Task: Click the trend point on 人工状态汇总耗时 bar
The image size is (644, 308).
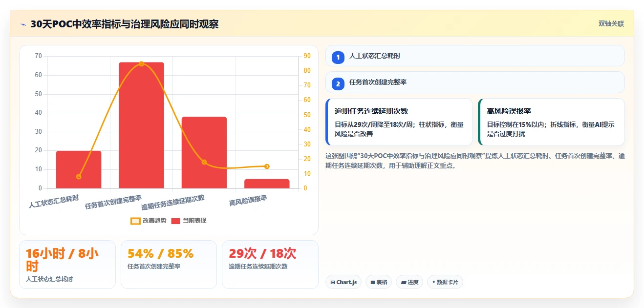Action: [79, 177]
